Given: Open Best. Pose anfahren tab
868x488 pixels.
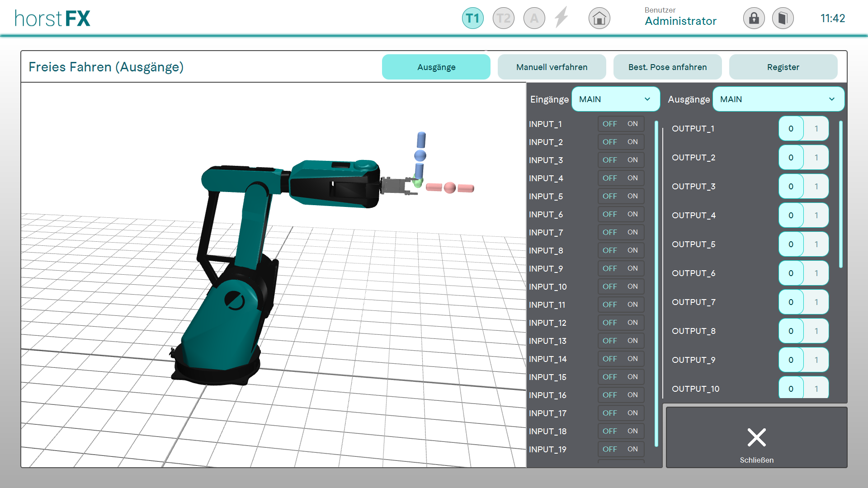Looking at the screenshot, I should point(667,67).
